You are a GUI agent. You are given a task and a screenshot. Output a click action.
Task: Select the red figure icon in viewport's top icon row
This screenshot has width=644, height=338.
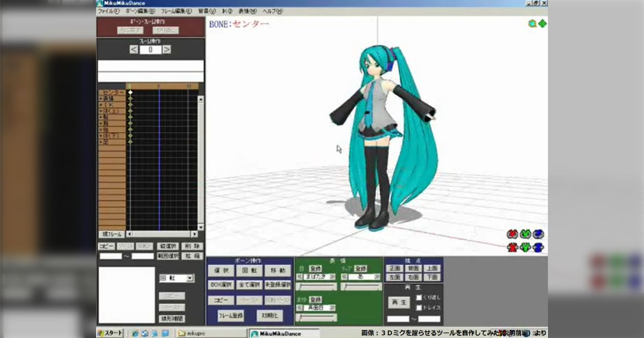[x=512, y=233]
